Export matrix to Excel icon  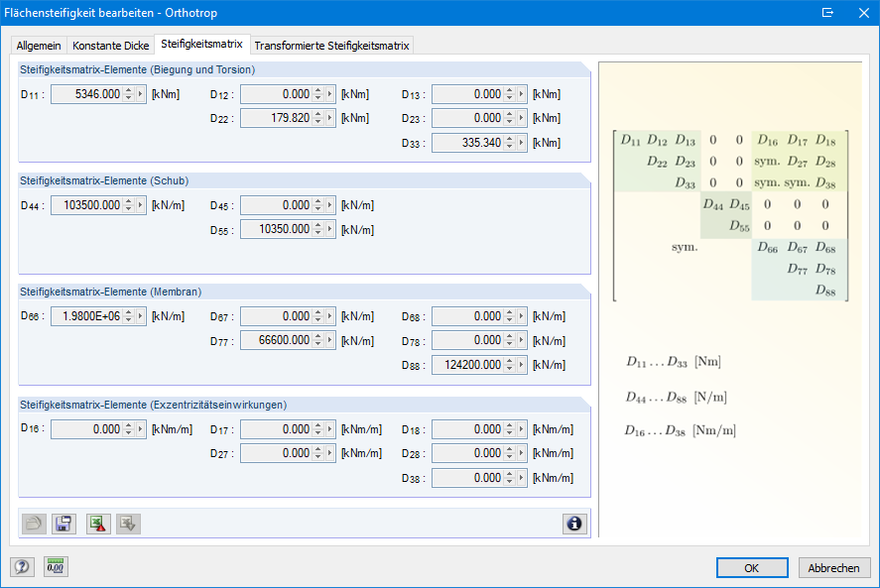pos(98,524)
